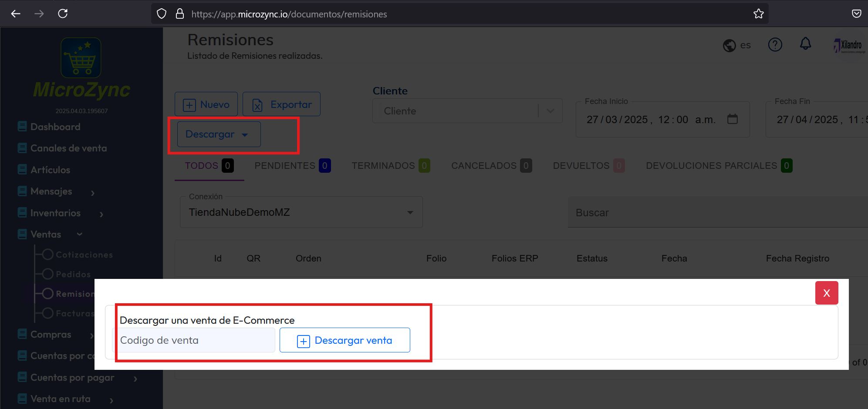Click the globe language icon
Viewport: 868px width, 409px height.
click(730, 45)
